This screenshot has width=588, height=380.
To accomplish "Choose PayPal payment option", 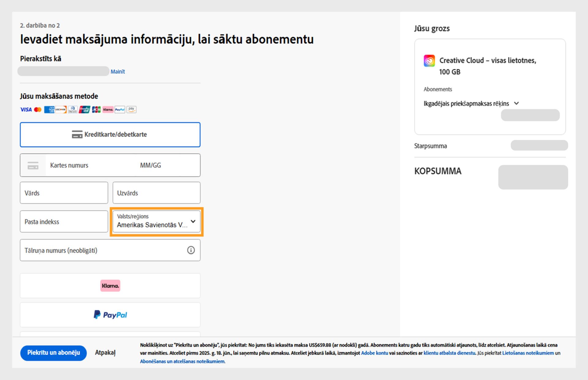I will click(x=110, y=315).
